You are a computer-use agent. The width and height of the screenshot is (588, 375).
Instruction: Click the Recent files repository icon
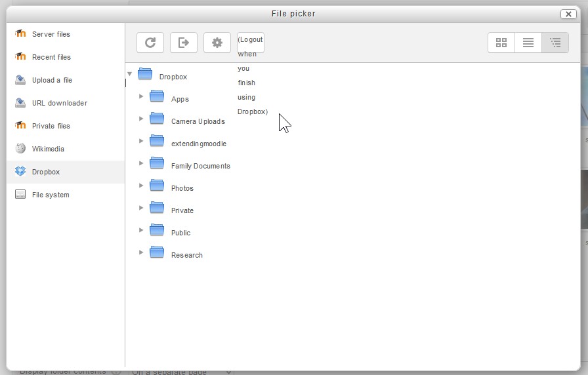[20, 56]
